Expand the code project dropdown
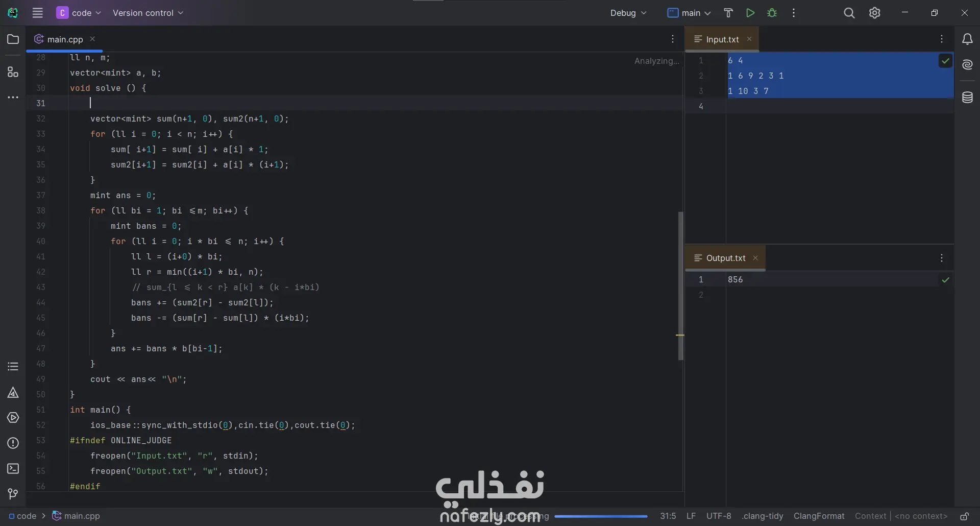Screen dimensions: 980x526 point(79,13)
